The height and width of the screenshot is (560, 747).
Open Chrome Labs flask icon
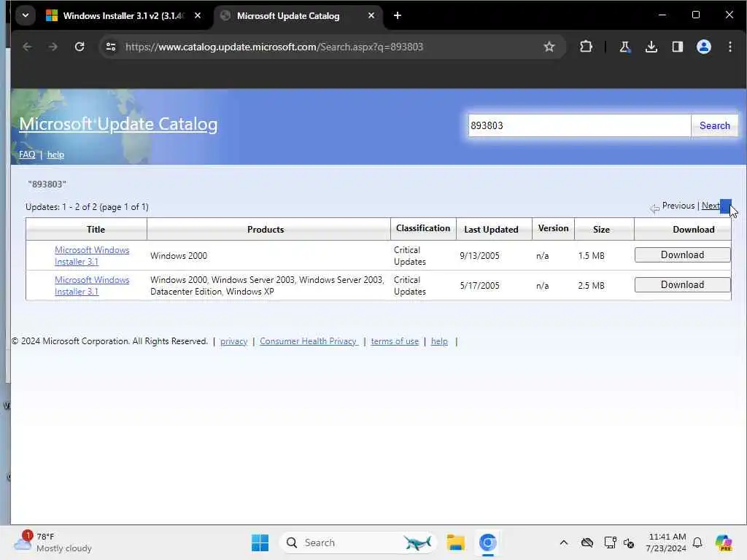[624, 47]
